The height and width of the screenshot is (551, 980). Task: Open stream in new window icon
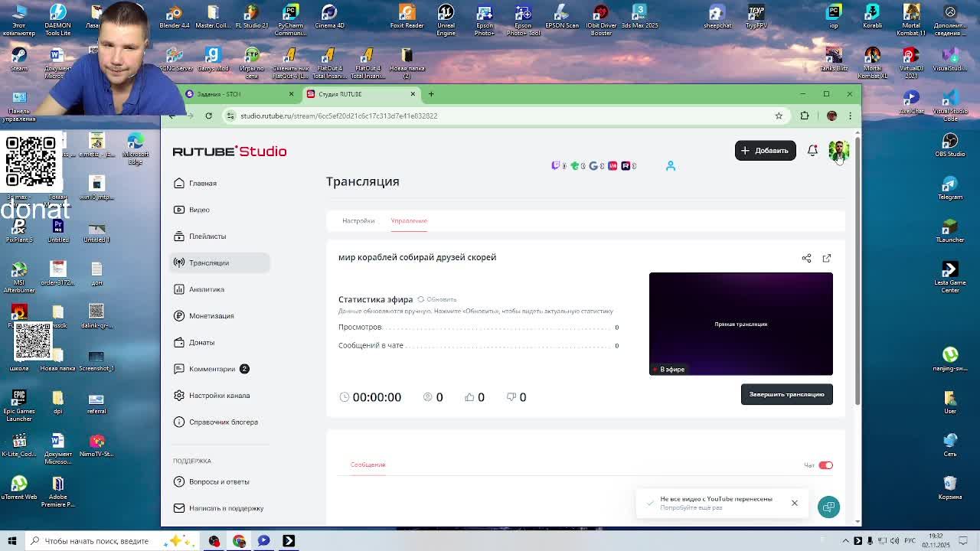(x=826, y=258)
